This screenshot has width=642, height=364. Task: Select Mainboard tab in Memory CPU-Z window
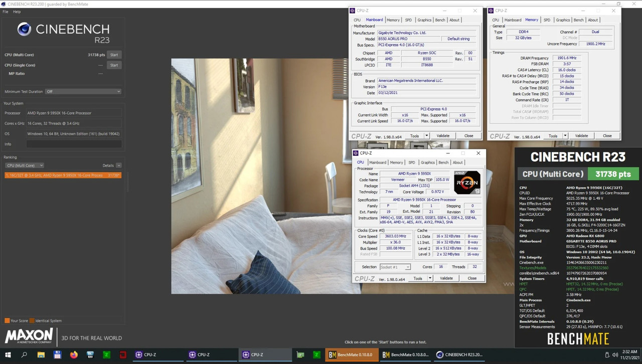pyautogui.click(x=513, y=20)
